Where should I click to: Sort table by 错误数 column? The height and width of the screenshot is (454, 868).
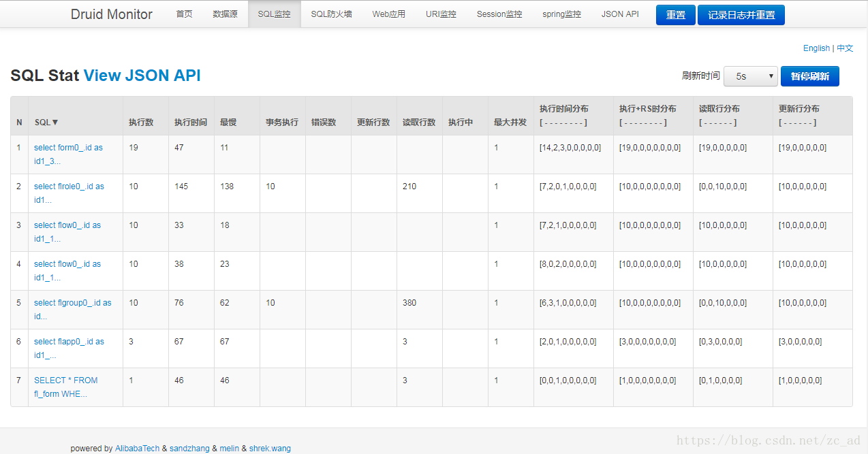tap(324, 123)
